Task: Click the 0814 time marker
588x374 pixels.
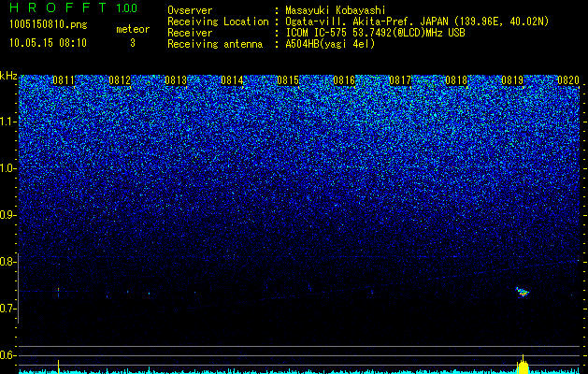Action: pos(232,80)
